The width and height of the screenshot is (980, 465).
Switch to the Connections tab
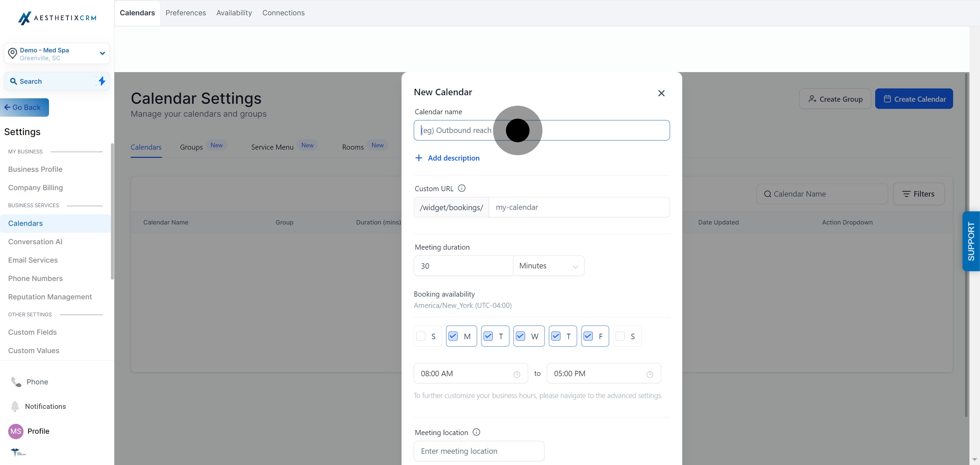click(x=283, y=13)
